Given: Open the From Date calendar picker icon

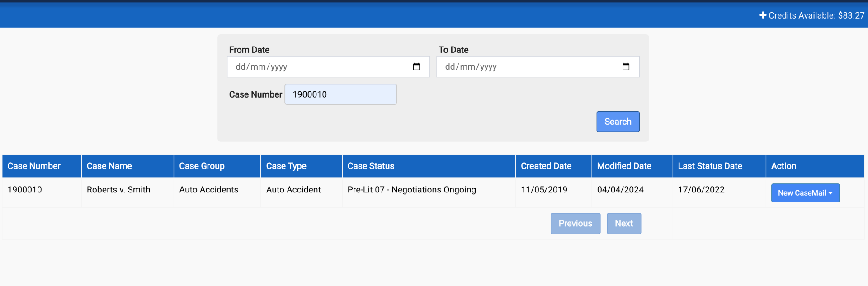Looking at the screenshot, I should (x=416, y=67).
